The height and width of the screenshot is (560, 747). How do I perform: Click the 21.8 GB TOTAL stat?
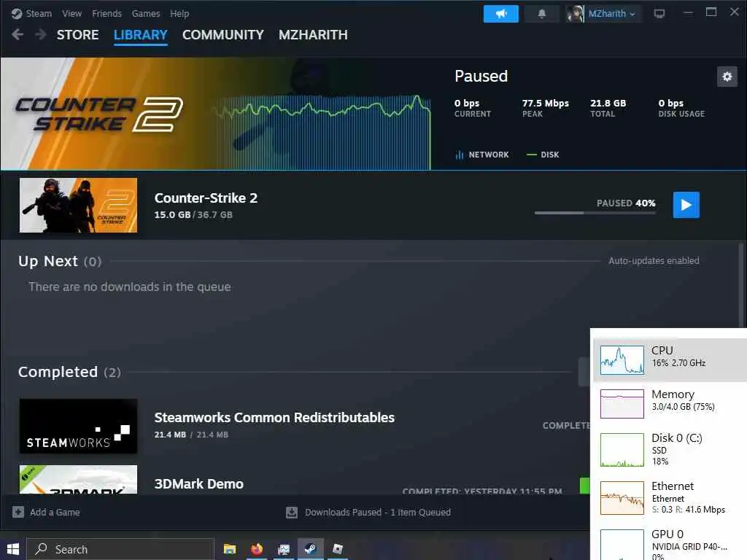click(608, 108)
